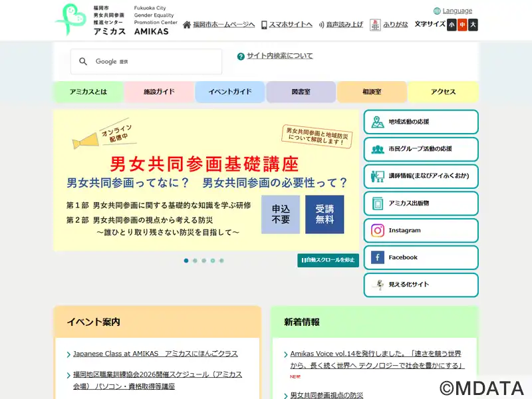Select the third carousel dot

(x=203, y=261)
